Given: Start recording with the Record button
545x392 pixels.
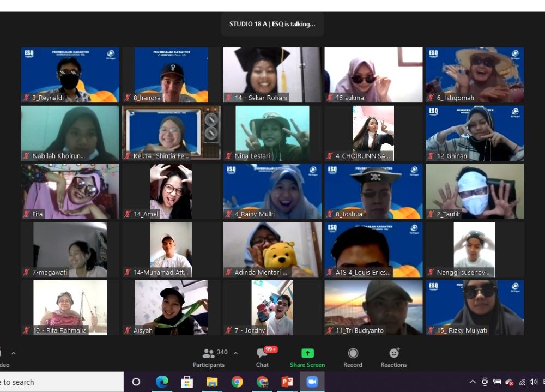Looking at the screenshot, I should (x=353, y=358).
